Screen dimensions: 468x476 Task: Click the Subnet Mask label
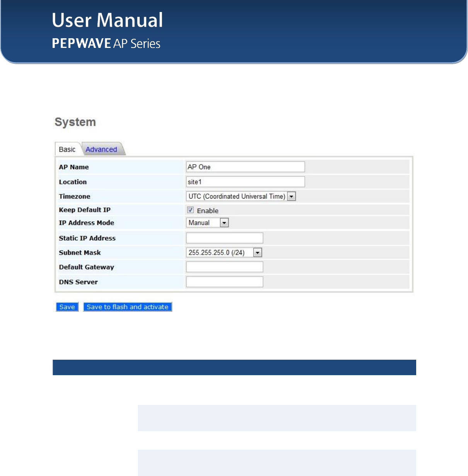click(x=80, y=252)
